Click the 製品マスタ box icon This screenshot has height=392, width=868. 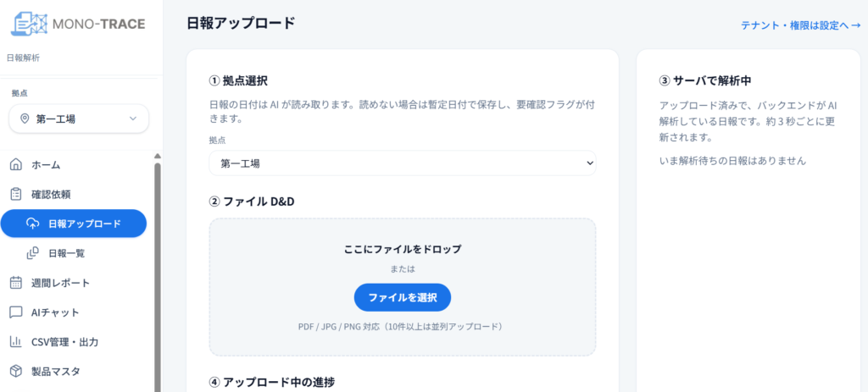point(15,372)
